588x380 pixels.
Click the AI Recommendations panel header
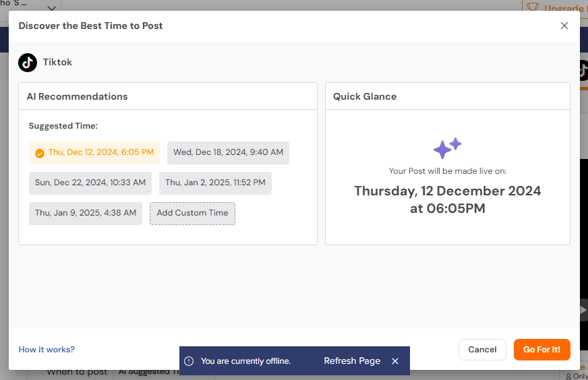168,96
